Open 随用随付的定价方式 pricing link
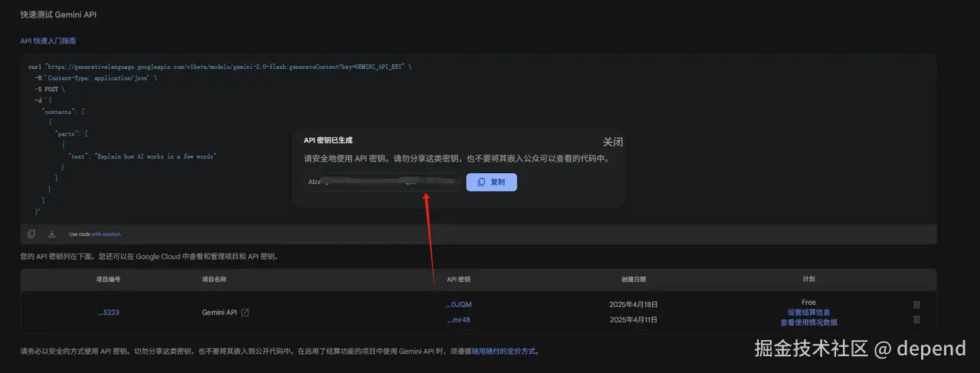 click(505, 352)
